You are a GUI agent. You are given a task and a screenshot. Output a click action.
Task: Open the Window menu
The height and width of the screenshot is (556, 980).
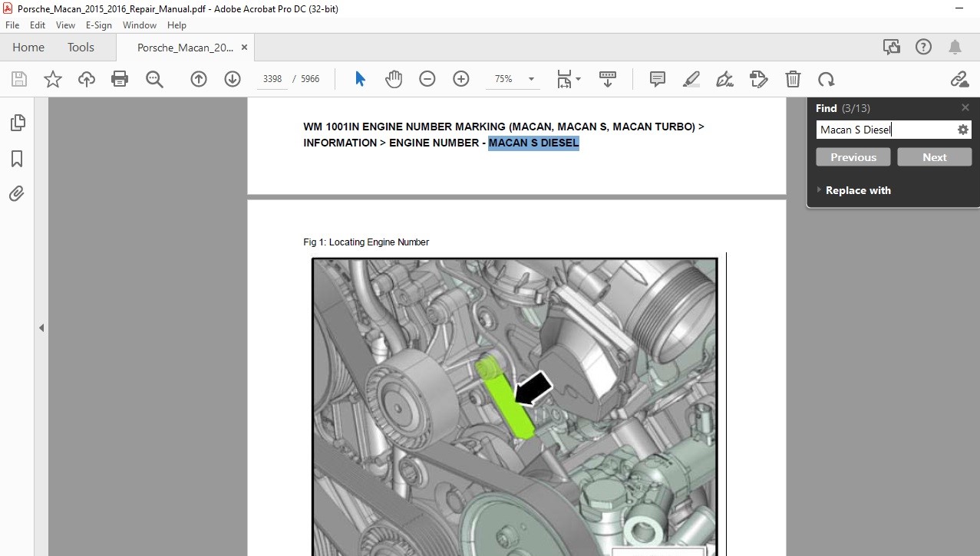pos(140,25)
